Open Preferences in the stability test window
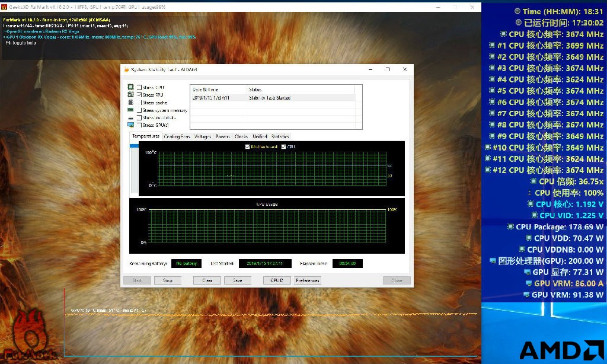The image size is (607, 364). (x=308, y=280)
